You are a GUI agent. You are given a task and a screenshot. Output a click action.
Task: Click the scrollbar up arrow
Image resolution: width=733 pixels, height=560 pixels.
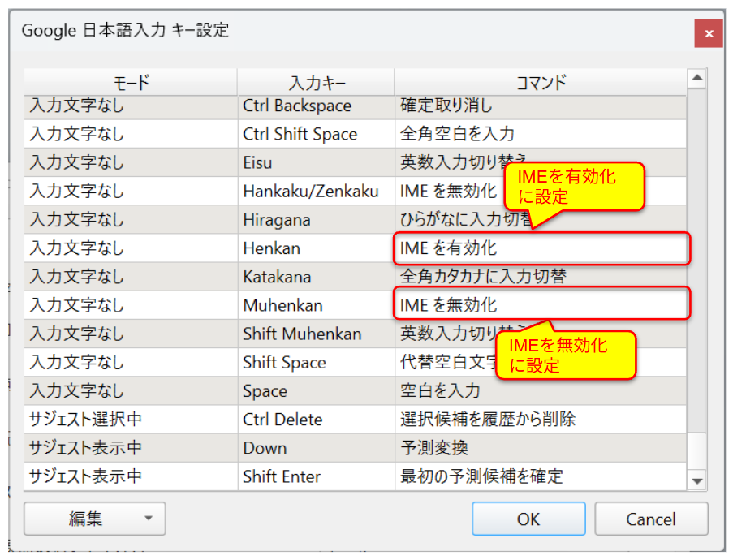coord(697,78)
